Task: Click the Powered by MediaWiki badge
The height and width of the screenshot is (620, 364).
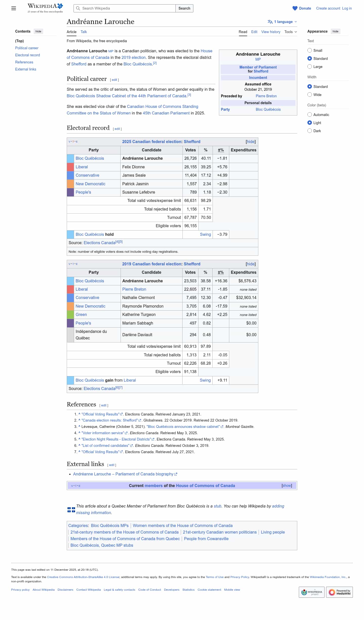Action: (339, 592)
